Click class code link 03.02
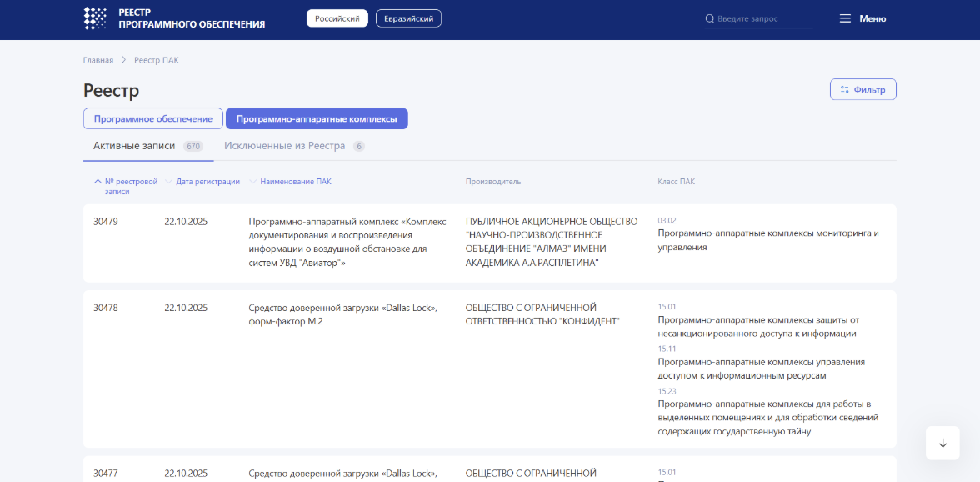980x482 pixels. 667,219
